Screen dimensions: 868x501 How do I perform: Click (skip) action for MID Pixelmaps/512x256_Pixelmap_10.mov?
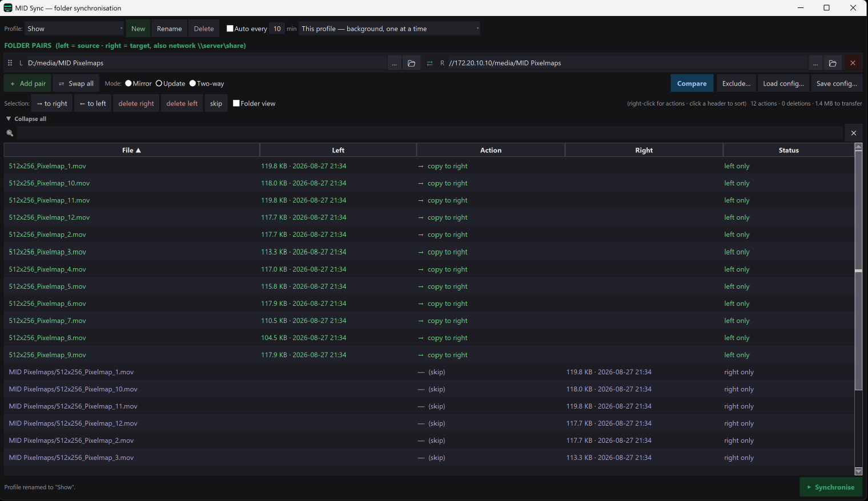click(x=432, y=389)
